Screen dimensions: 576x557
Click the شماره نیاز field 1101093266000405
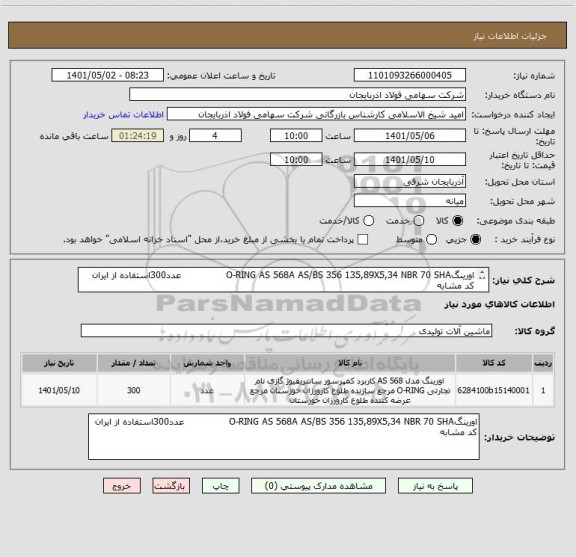point(410,75)
